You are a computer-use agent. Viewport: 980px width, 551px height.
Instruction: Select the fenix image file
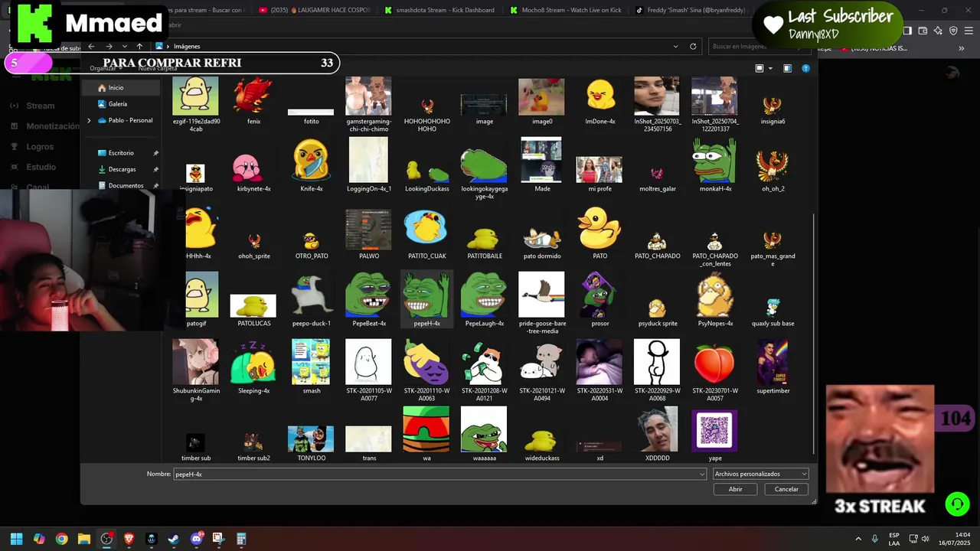pyautogui.click(x=253, y=101)
